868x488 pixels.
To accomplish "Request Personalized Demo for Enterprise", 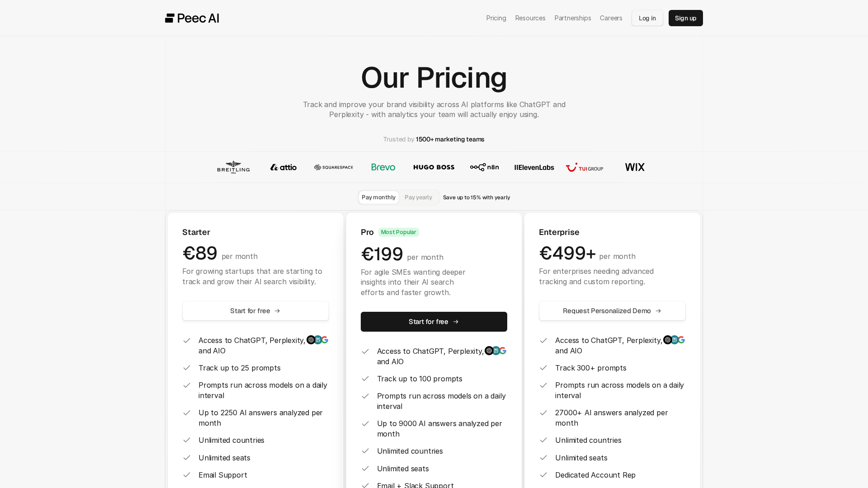I will click(x=612, y=311).
